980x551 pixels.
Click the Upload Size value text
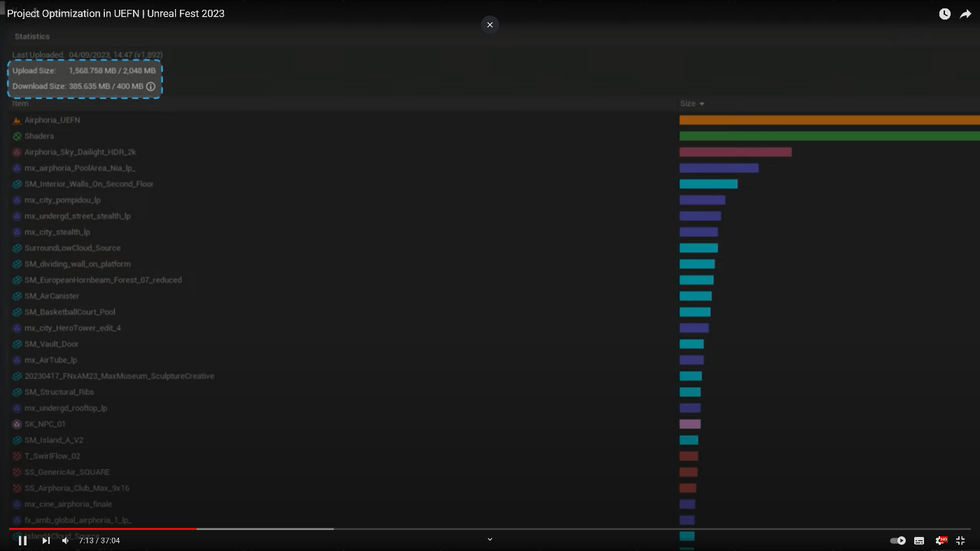point(112,71)
